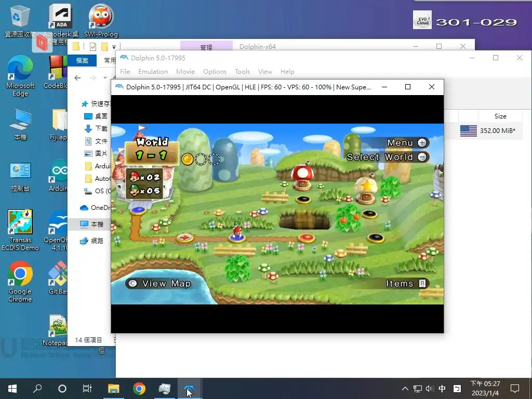532x399 pixels.
Task: Click the taskbar search magnifier
Action: 37,388
